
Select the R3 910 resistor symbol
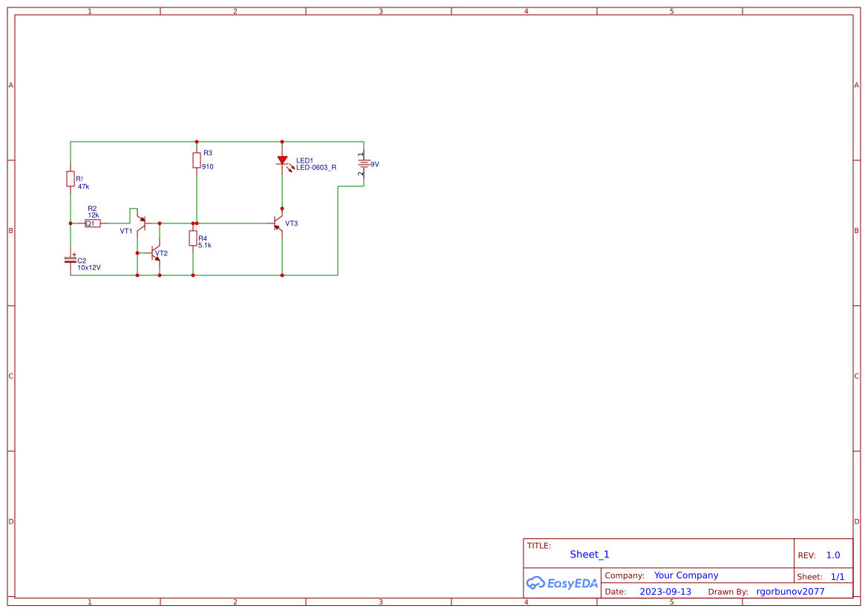click(x=195, y=159)
